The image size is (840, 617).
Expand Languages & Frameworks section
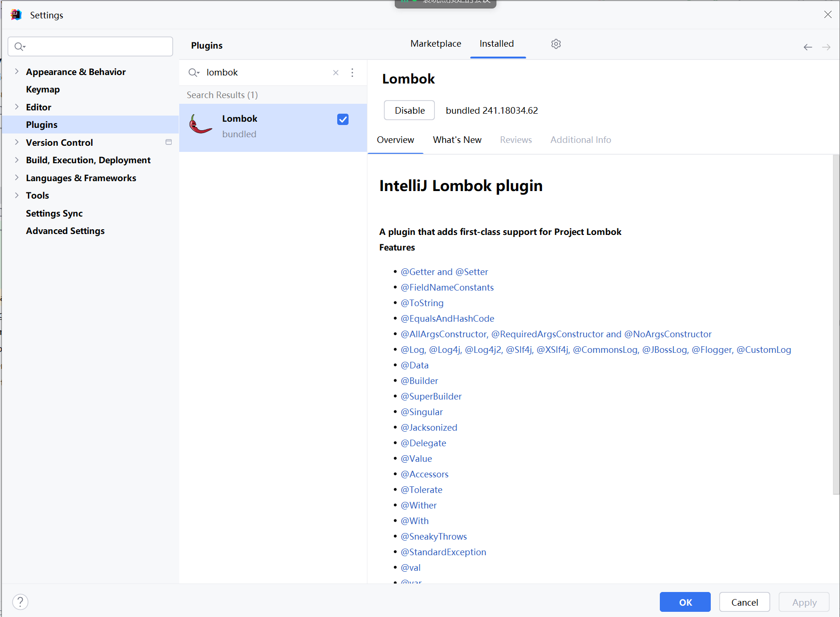[x=17, y=178]
